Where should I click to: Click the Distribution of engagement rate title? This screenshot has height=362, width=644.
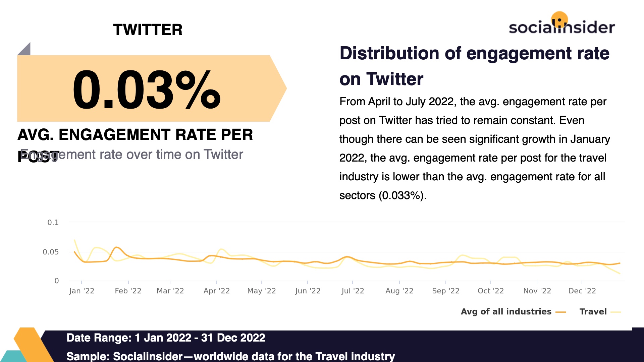[x=474, y=66]
